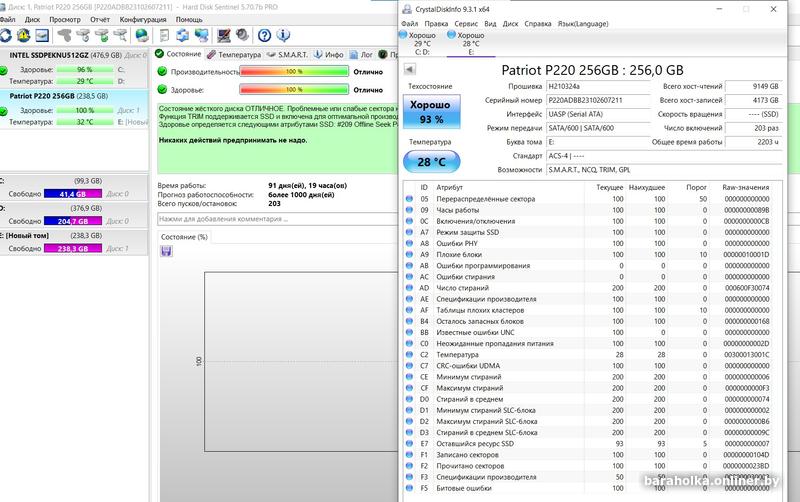This screenshot has width=800, height=502.
Task: Click the blue question mark help icon
Action: click(x=264, y=35)
